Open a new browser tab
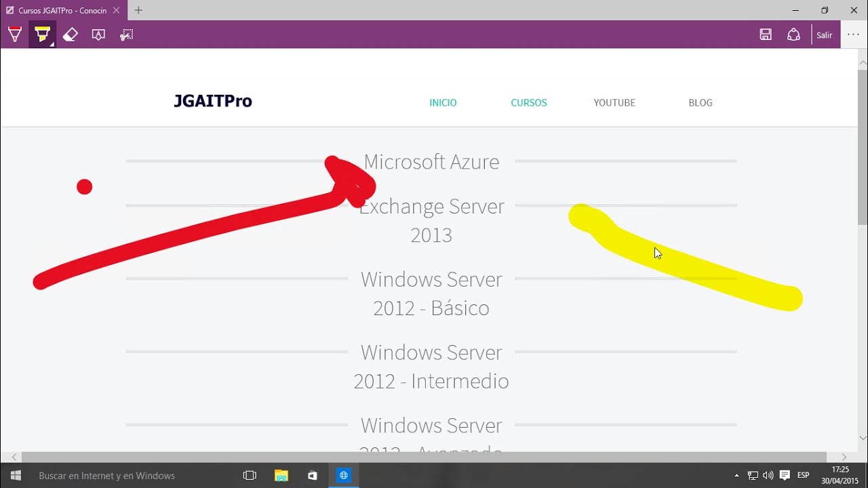 tap(138, 10)
